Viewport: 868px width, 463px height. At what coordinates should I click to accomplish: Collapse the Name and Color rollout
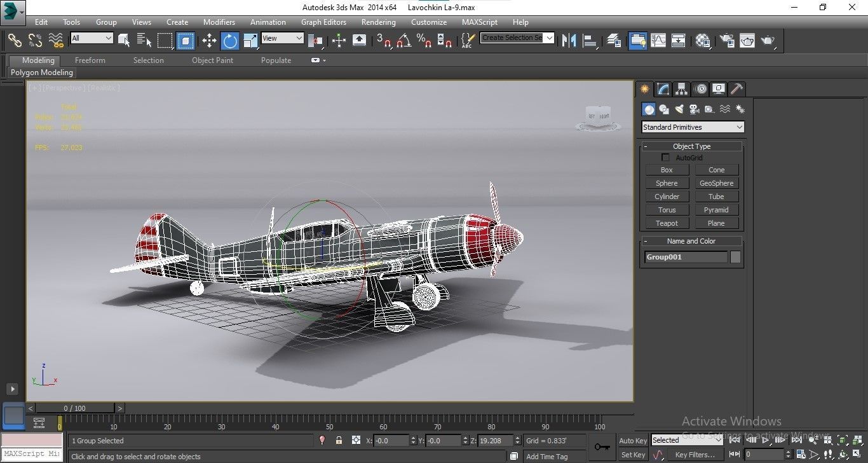click(645, 241)
